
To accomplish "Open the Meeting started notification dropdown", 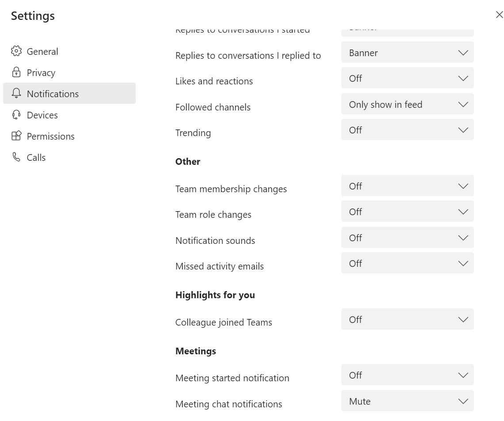I will pyautogui.click(x=407, y=375).
